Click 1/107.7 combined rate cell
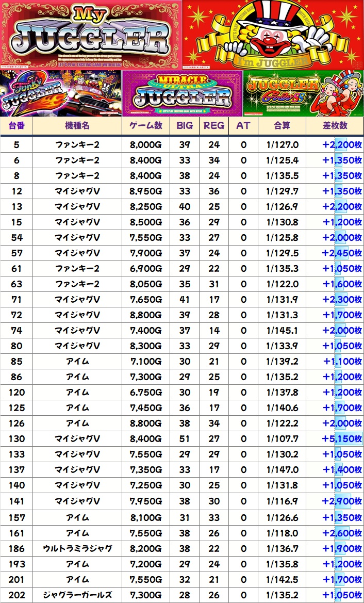Image resolution: width=364 pixels, height=603 pixels. point(282,439)
